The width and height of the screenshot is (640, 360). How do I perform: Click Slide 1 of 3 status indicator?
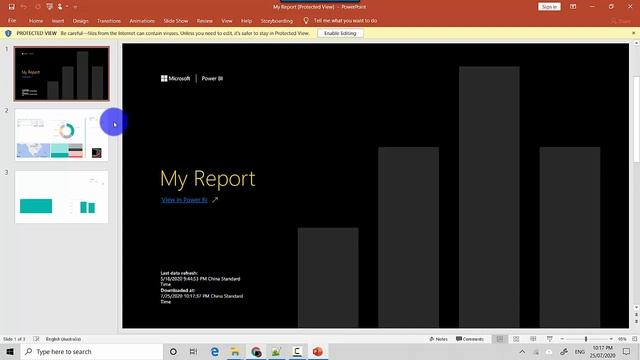tap(14, 339)
